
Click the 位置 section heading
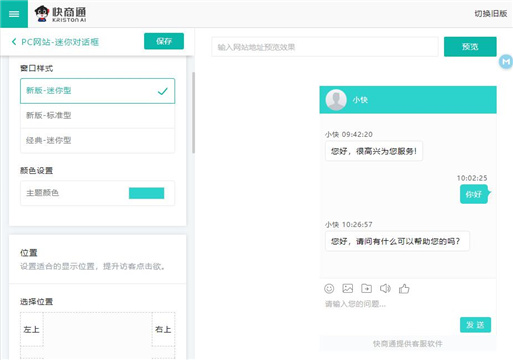coord(29,253)
